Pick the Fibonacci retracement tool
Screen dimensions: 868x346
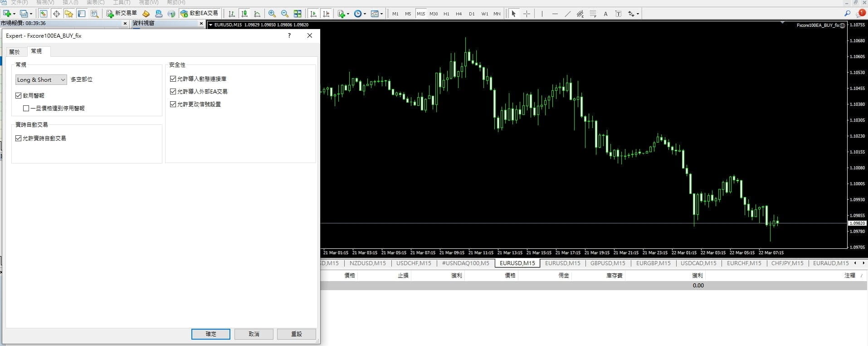[x=593, y=14]
